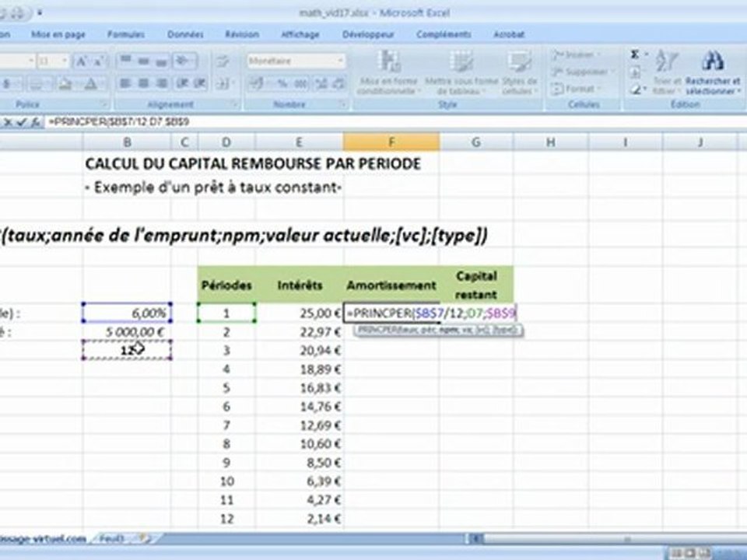Apply the font color A
747x560 pixels.
point(91,85)
